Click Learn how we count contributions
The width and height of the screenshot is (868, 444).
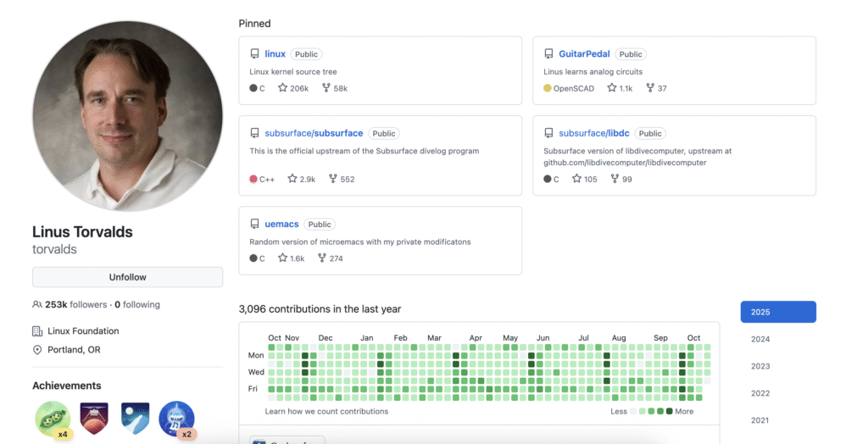point(326,411)
